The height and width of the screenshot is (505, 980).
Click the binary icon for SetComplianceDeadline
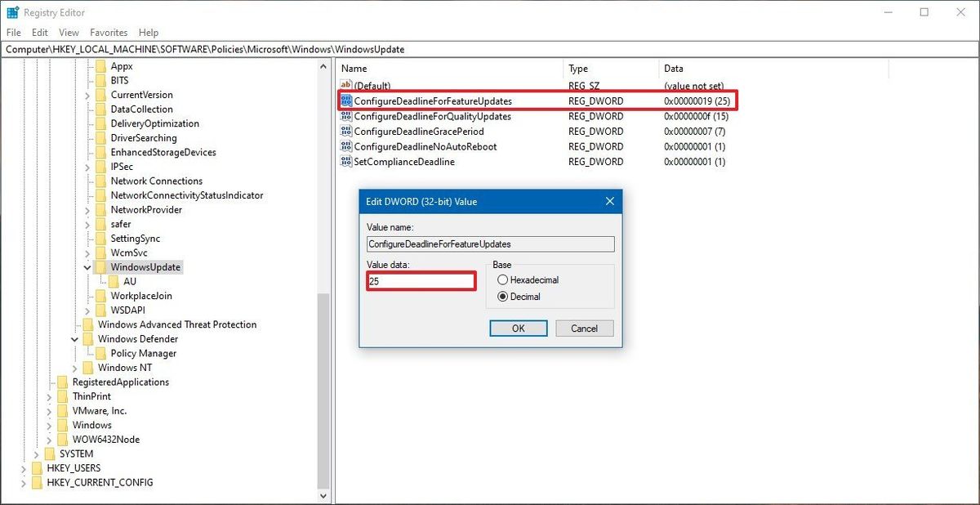(x=346, y=162)
